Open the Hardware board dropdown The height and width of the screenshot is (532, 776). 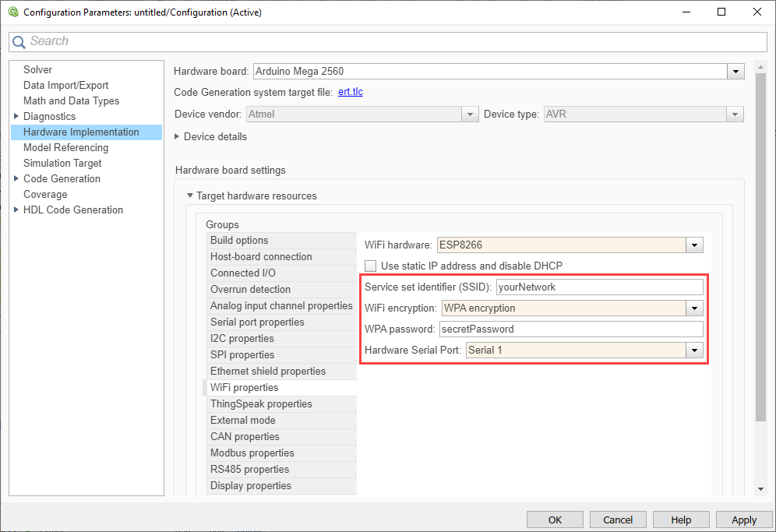pyautogui.click(x=735, y=72)
